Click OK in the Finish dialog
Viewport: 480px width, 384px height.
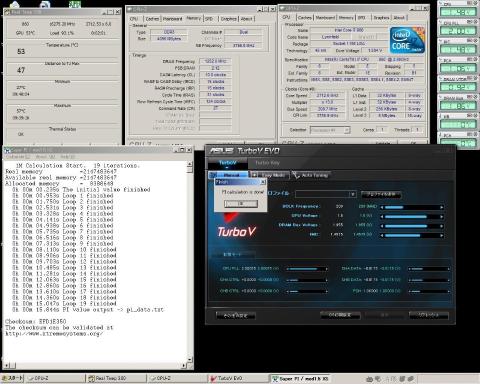point(241,204)
